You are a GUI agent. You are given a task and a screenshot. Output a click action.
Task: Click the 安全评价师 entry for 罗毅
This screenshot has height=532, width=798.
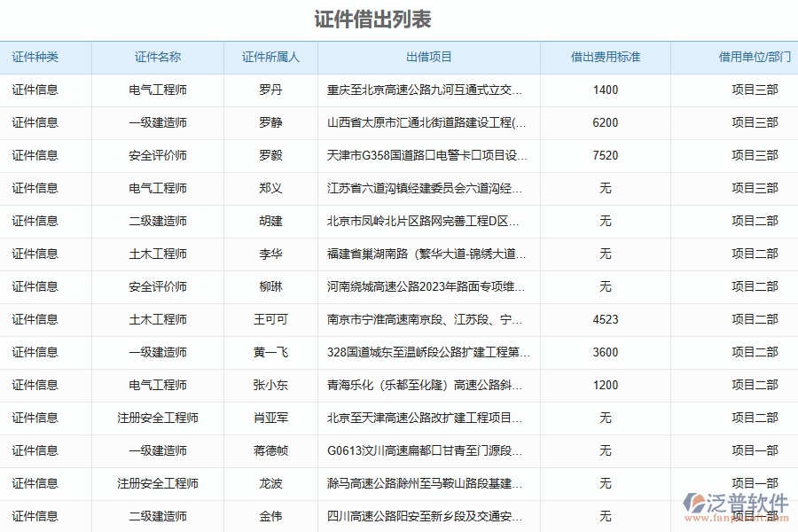[x=158, y=155]
